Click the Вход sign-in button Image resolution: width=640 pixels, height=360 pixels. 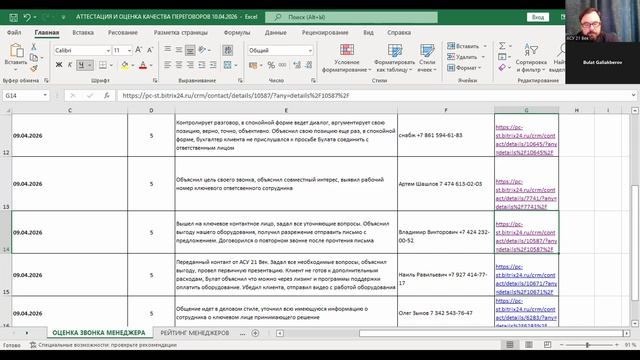tap(538, 17)
